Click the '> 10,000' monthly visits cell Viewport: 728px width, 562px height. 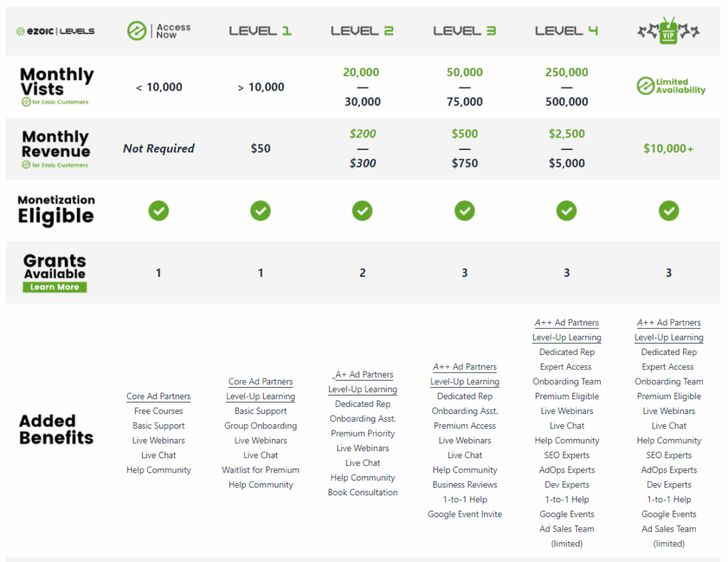click(x=260, y=88)
